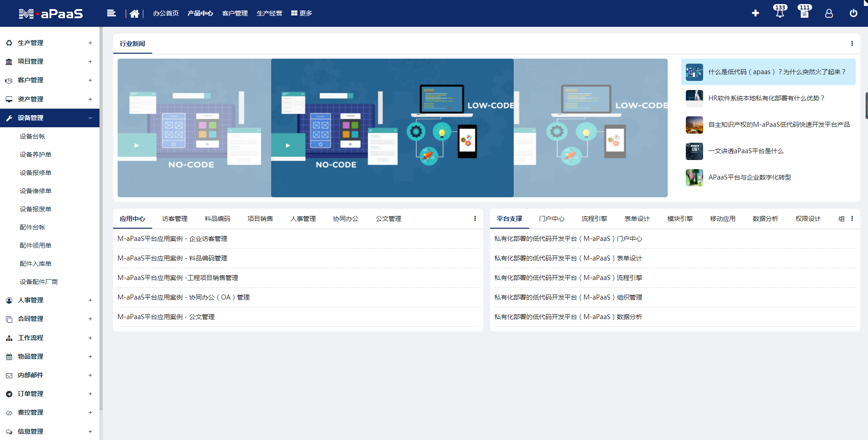Click the right faded LOW-CODE carousel slide
The height and width of the screenshot is (440, 868).
[x=590, y=128]
